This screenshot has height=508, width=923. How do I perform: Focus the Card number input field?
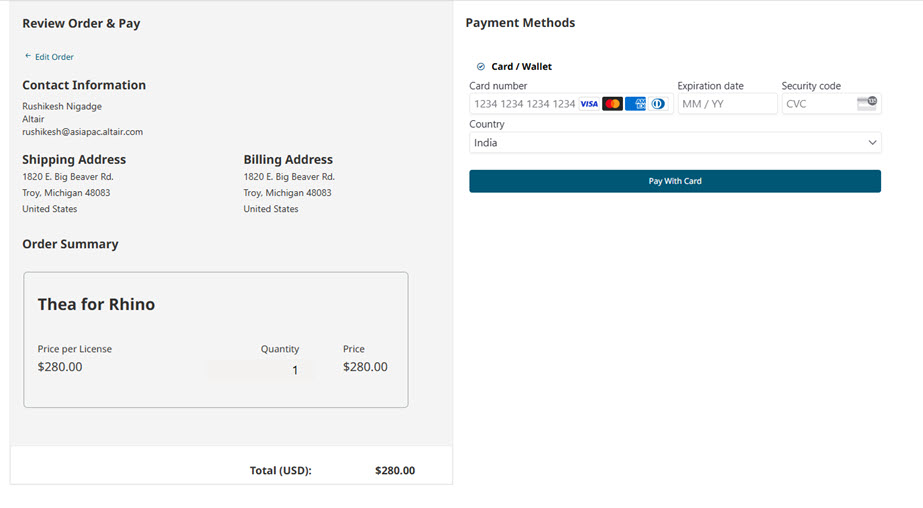pyautogui.click(x=571, y=104)
